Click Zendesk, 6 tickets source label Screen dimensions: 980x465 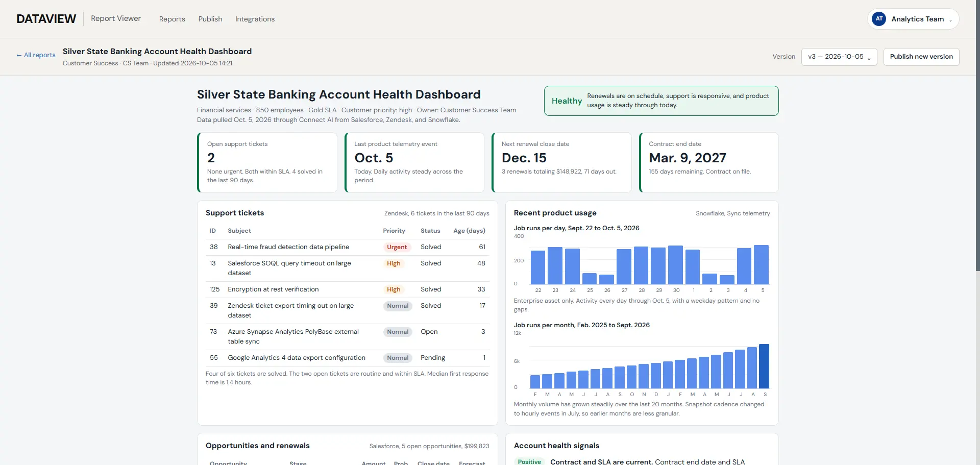click(436, 213)
